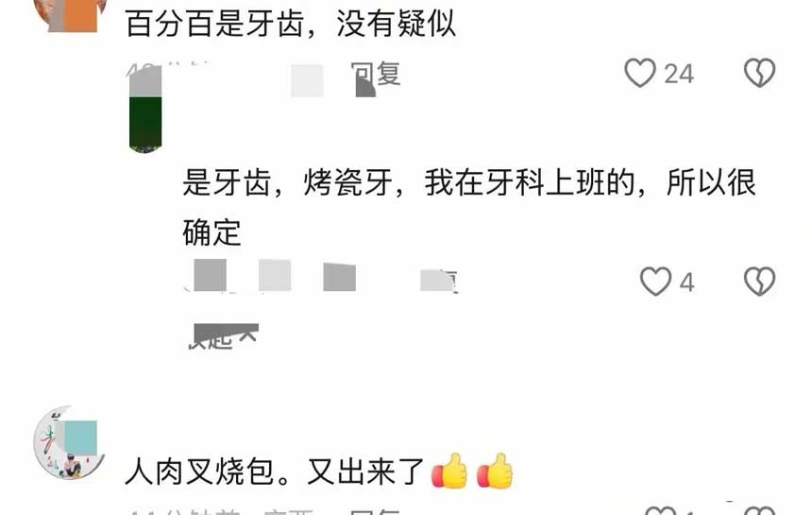Like the 人肉叉烧包 comment via bottom heart
Image resolution: width=812 pixels, height=515 pixels.
click(661, 510)
